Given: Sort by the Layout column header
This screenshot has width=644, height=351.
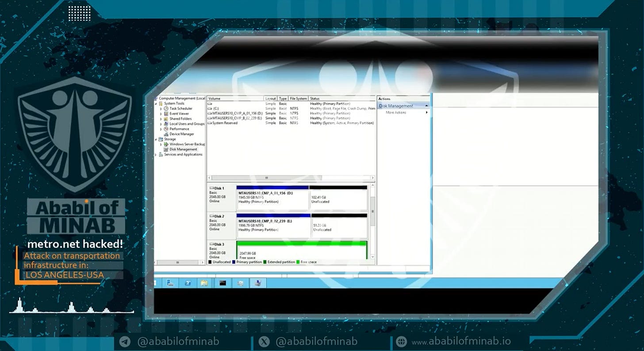Looking at the screenshot, I should coord(271,99).
